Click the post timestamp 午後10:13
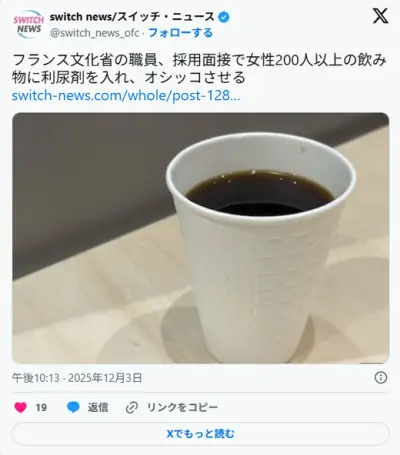Screen dimensions: 400x455 [x=36, y=378]
